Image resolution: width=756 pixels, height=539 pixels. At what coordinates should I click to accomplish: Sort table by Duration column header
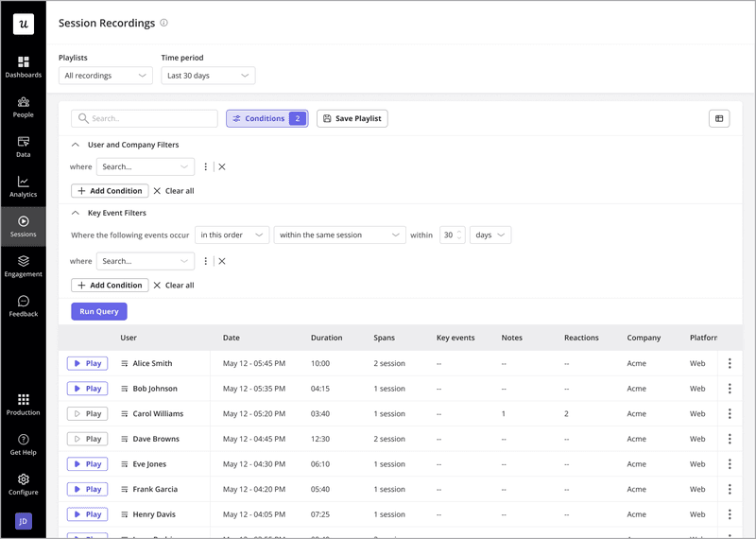click(x=326, y=338)
